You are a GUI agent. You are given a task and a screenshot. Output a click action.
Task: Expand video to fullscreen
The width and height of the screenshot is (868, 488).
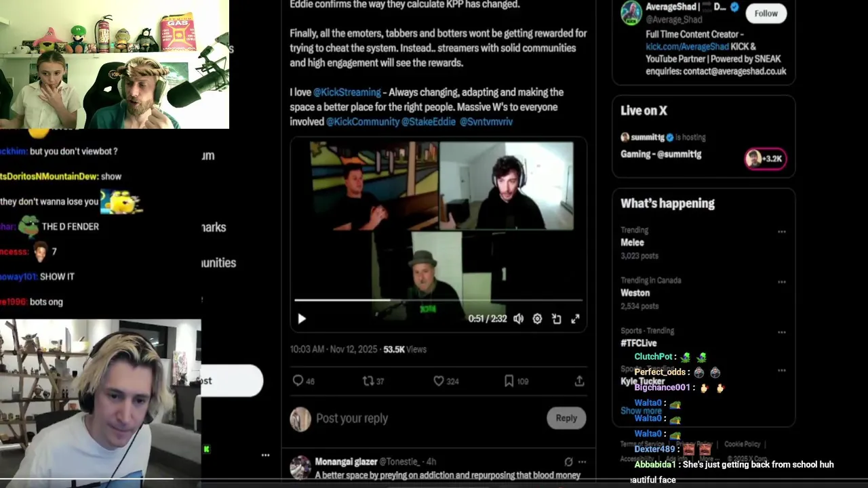tap(575, 319)
